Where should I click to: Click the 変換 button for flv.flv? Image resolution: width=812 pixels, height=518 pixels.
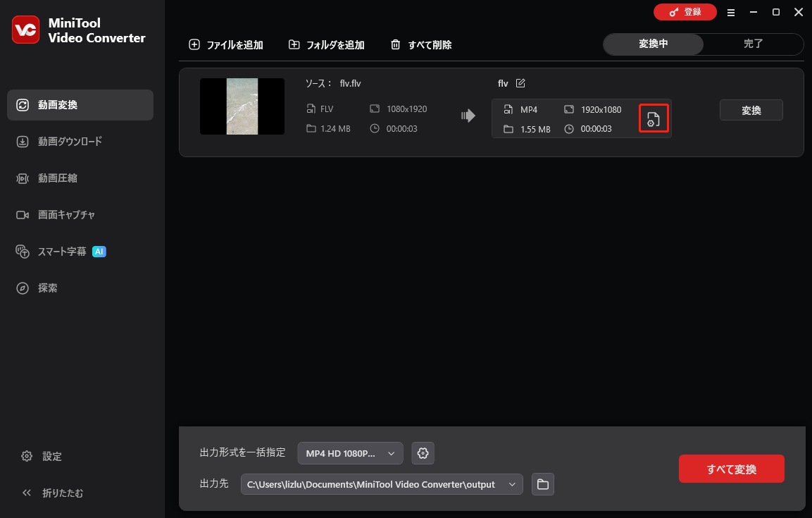[x=751, y=110]
